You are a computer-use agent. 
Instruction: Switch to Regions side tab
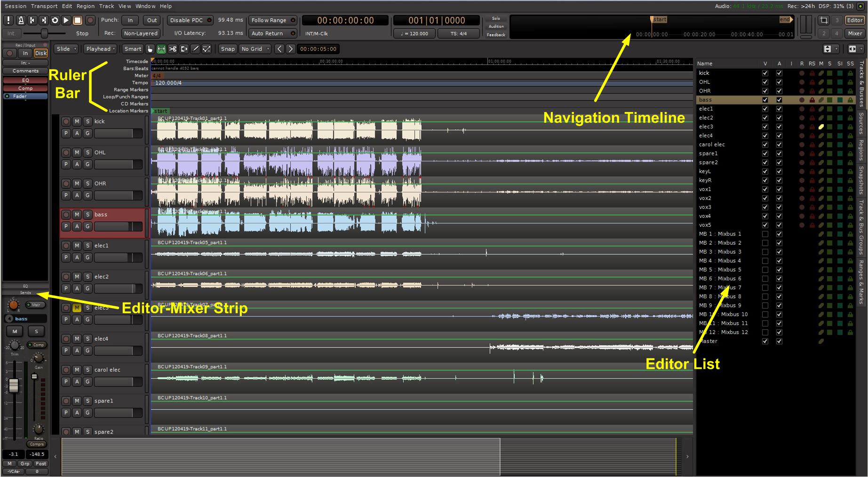862,150
